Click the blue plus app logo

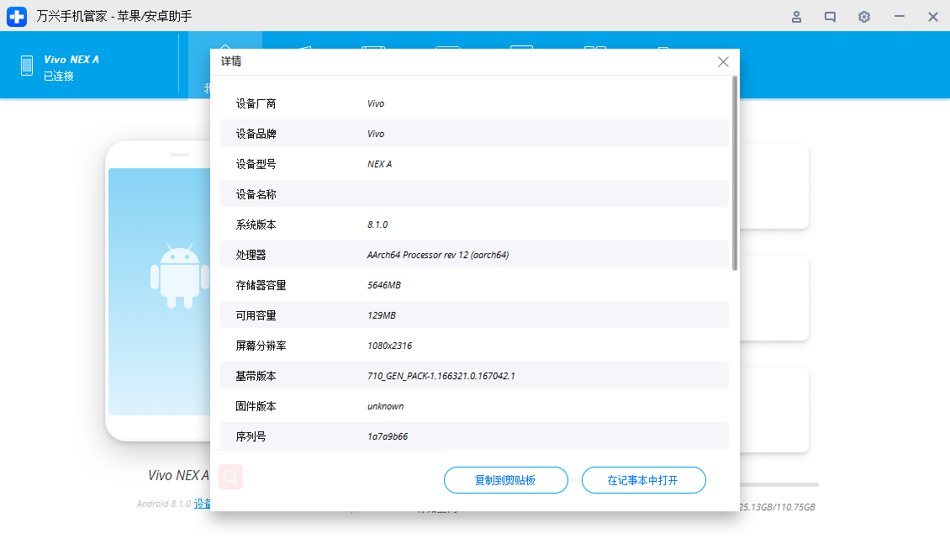(16, 16)
